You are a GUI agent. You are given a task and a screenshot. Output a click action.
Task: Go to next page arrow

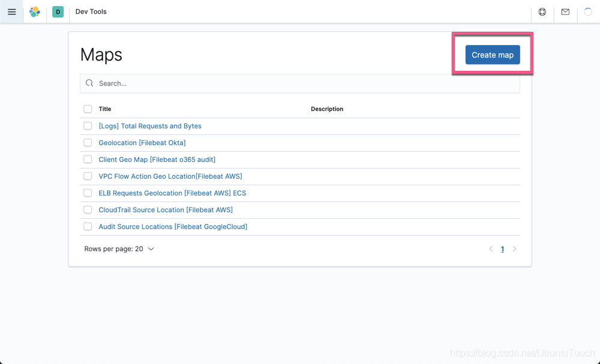pyautogui.click(x=514, y=249)
